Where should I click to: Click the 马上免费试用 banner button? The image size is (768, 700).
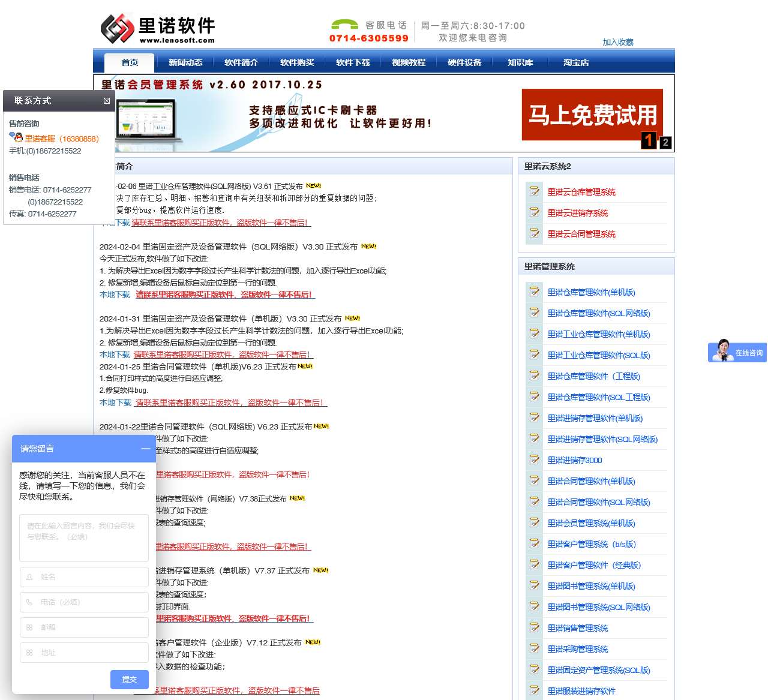(x=593, y=114)
